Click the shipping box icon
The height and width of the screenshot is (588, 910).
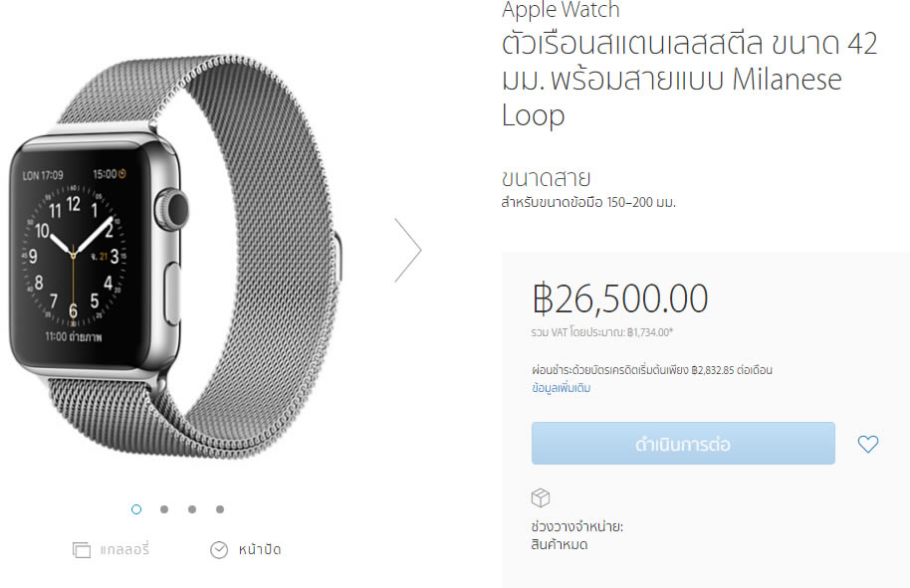[x=541, y=497]
